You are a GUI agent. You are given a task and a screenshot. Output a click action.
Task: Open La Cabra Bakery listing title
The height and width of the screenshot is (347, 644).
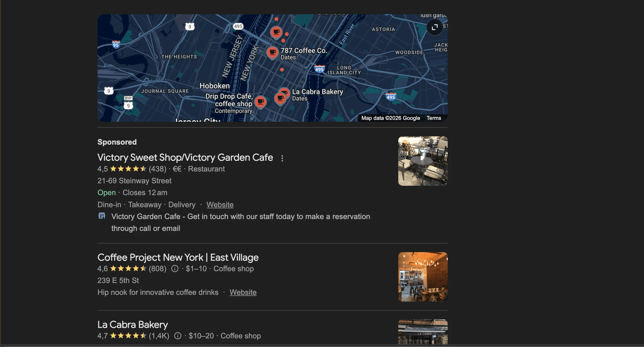(132, 325)
